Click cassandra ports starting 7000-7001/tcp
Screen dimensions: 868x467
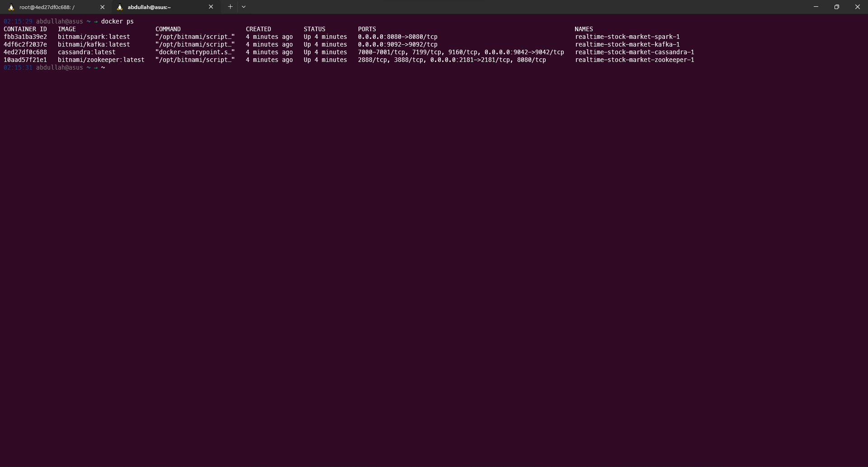coord(461,52)
